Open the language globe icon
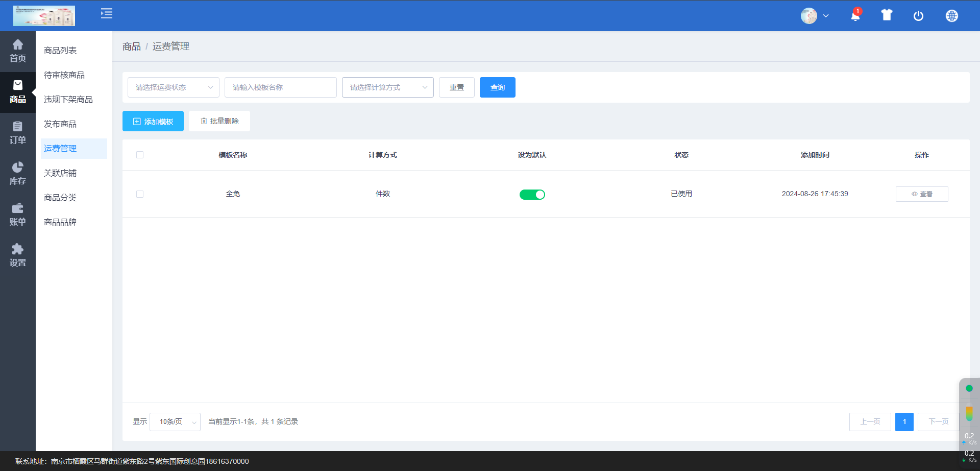Image resolution: width=980 pixels, height=471 pixels. (951, 16)
